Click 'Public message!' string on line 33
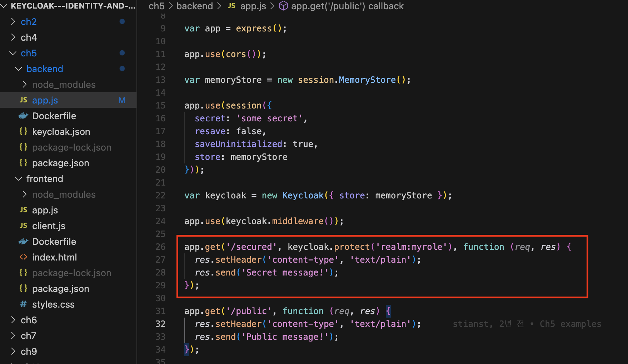Image resolution: width=628 pixels, height=364 pixels. pos(285,337)
